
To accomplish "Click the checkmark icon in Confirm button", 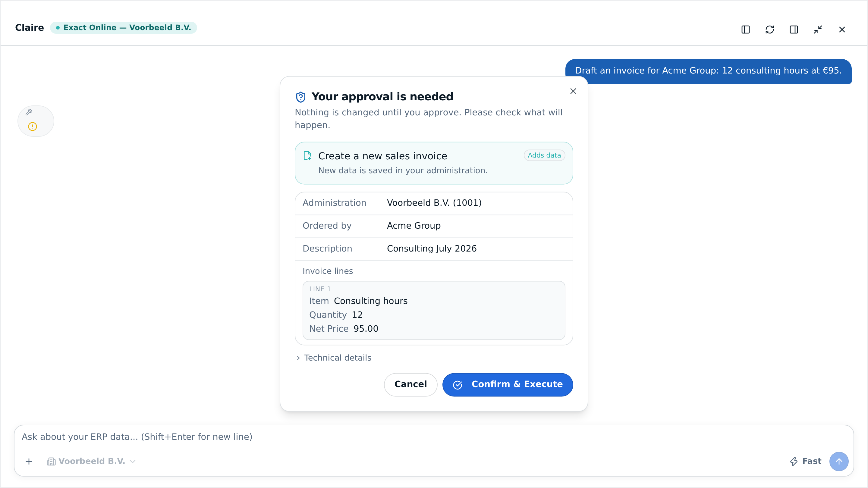I will tap(458, 385).
